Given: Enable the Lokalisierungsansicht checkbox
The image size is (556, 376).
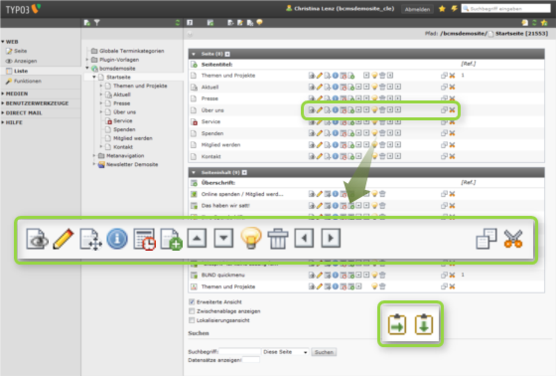Looking at the screenshot, I should point(192,320).
